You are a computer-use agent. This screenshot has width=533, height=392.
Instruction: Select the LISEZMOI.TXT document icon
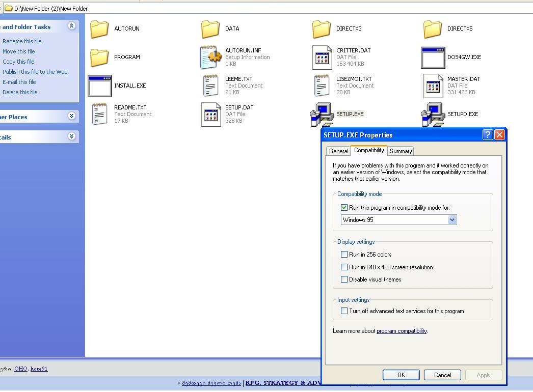click(x=322, y=86)
